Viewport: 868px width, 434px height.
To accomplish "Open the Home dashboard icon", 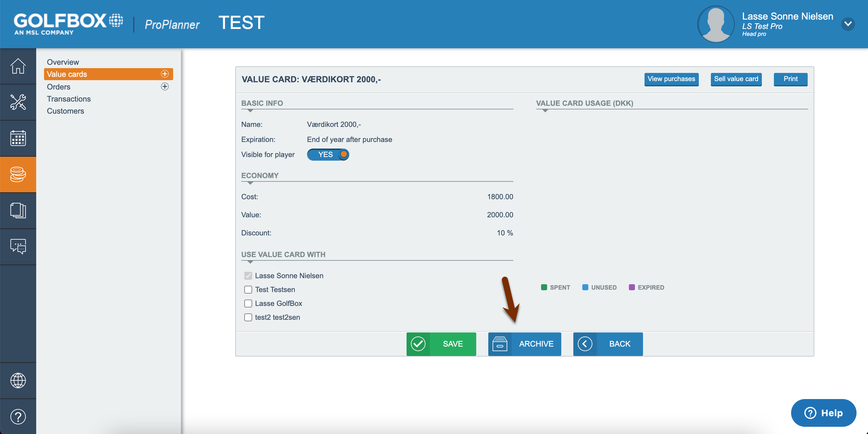I will point(18,66).
